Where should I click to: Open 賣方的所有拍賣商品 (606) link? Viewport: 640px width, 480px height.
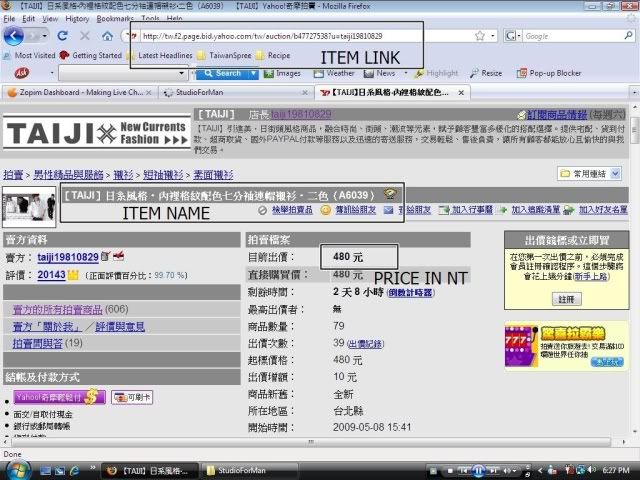point(58,310)
